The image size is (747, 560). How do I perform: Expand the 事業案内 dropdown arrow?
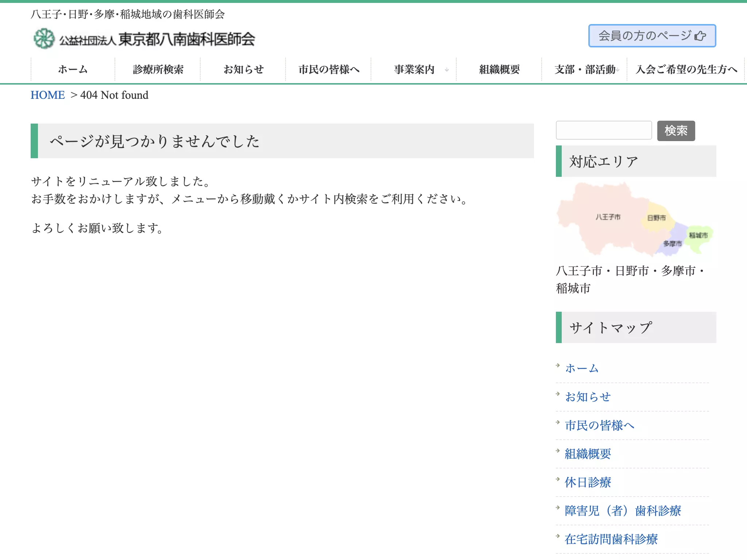447,70
